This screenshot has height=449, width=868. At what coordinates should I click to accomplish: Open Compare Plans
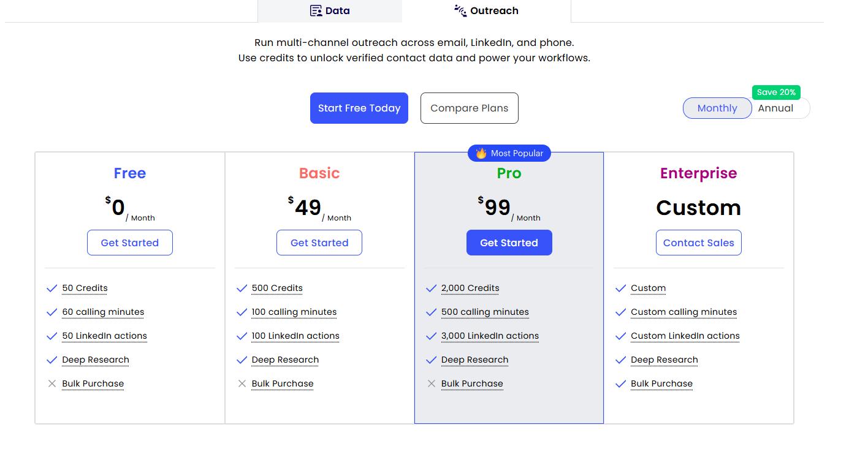(x=470, y=108)
